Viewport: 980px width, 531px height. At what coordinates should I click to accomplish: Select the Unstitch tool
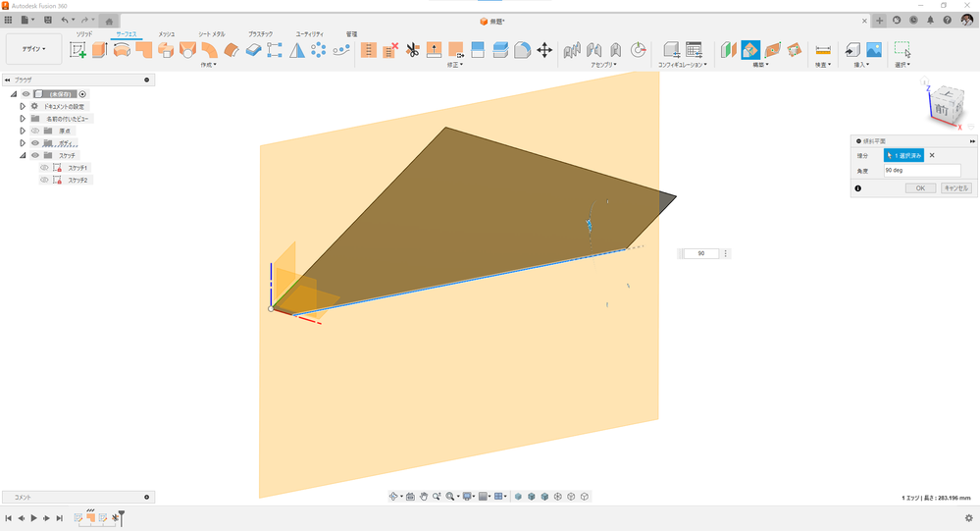pyautogui.click(x=390, y=50)
